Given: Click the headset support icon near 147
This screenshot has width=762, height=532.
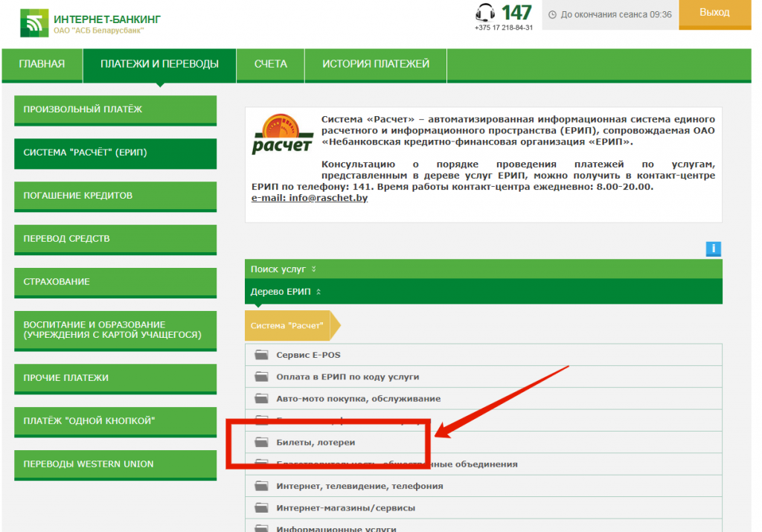Looking at the screenshot, I should coord(484,12).
